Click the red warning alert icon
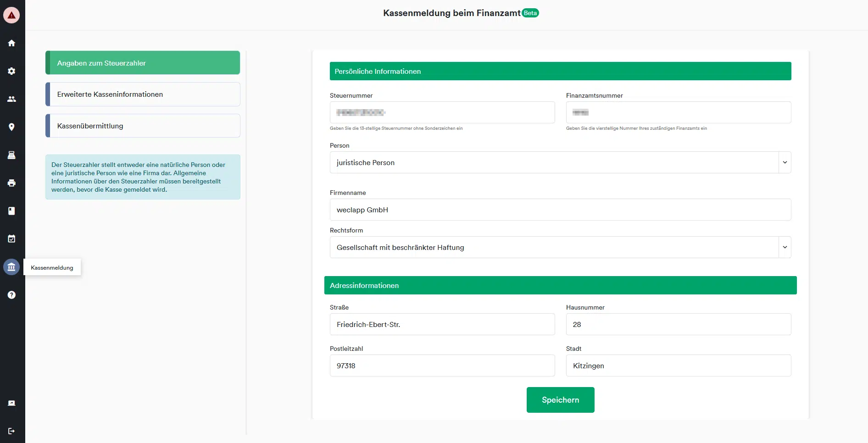This screenshot has width=868, height=443. point(11,15)
